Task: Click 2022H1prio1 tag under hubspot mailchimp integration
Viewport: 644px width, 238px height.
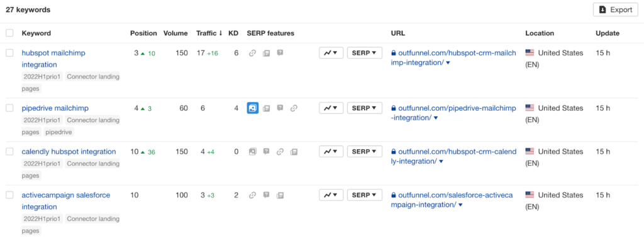Action: click(42, 76)
